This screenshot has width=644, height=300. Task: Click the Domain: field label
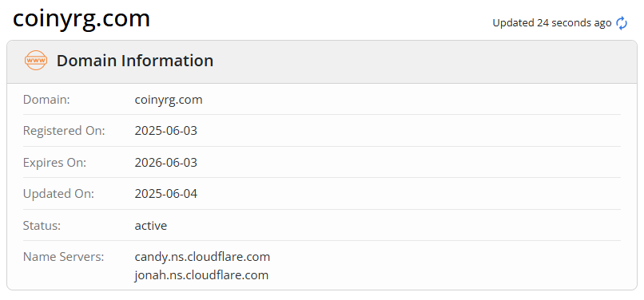tap(46, 100)
